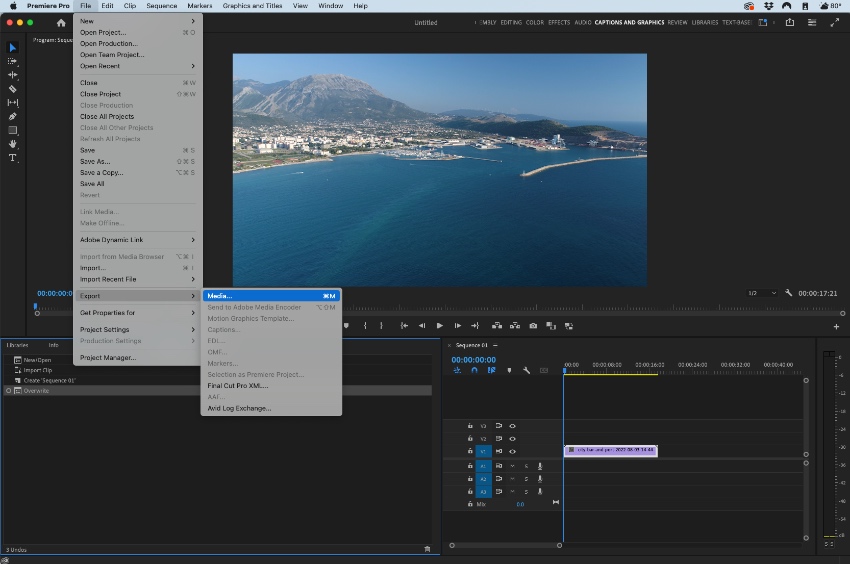Select the Razor tool in the toolbar
850x564 pixels.
(x=13, y=89)
